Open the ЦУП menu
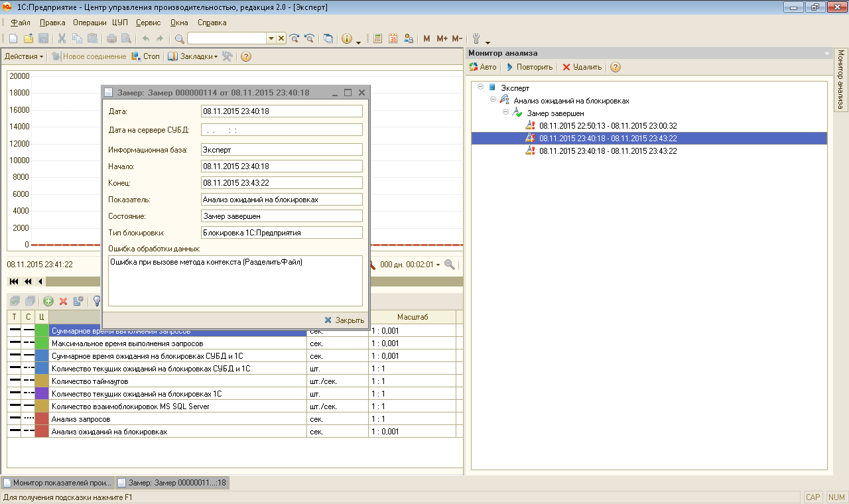This screenshot has width=849, height=504. pos(120,23)
